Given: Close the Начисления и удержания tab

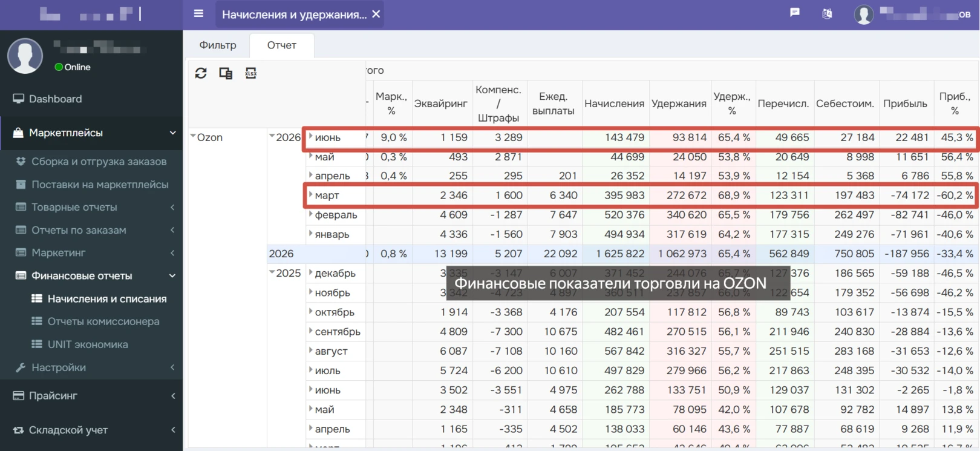Looking at the screenshot, I should [376, 14].
